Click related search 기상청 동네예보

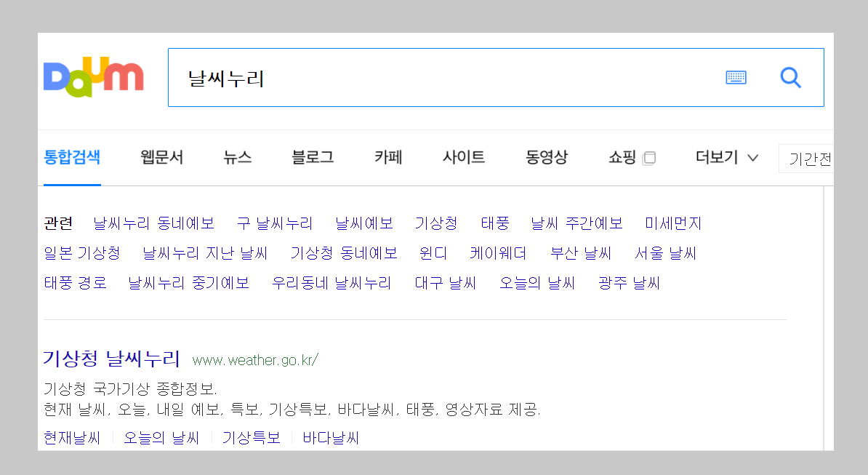(x=344, y=253)
